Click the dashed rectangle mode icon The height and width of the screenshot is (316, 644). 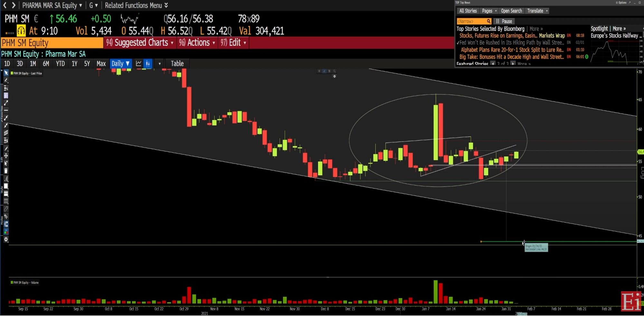(6, 209)
